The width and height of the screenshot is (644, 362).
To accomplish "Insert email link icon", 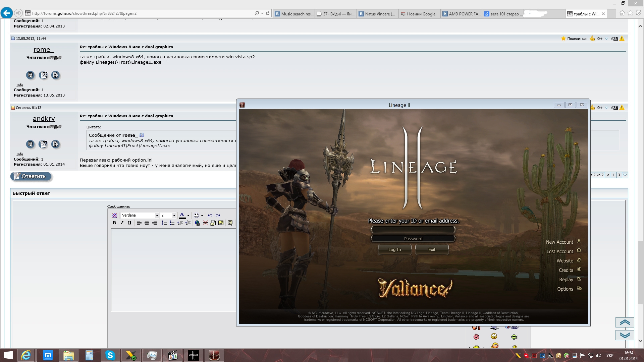I will (x=213, y=223).
